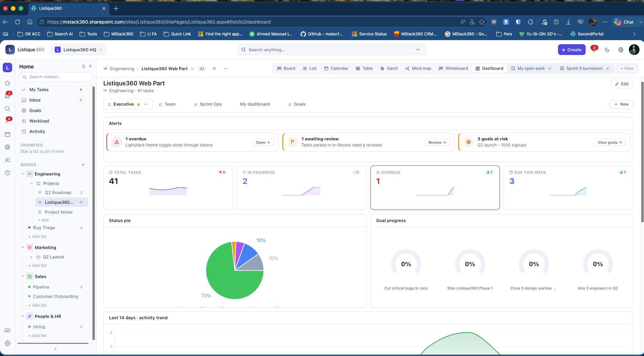Click the purple L workspace logo in the rail

pos(7,67)
